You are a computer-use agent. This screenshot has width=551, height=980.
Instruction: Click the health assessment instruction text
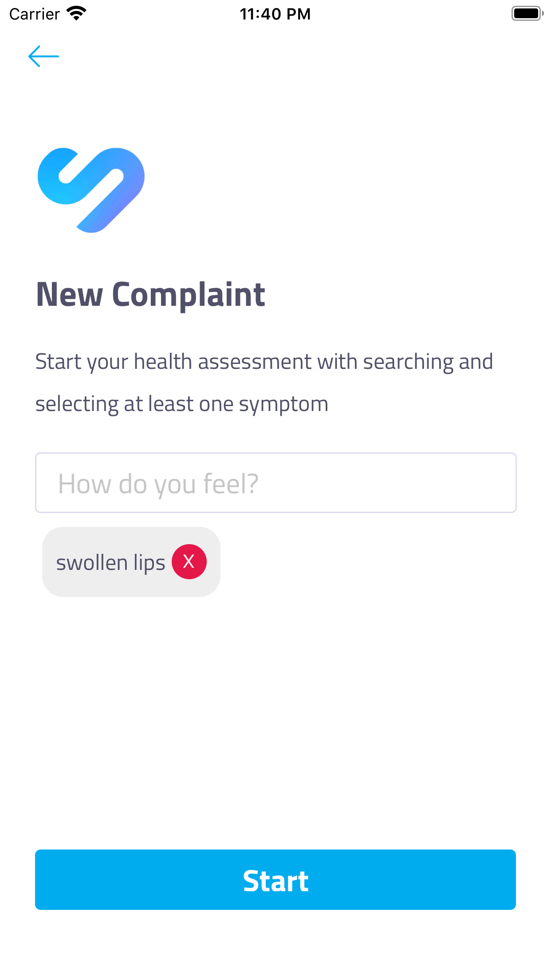[264, 383]
